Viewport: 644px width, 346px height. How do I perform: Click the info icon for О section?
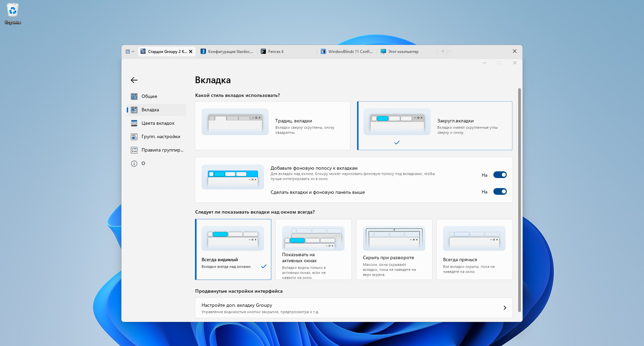[134, 164]
